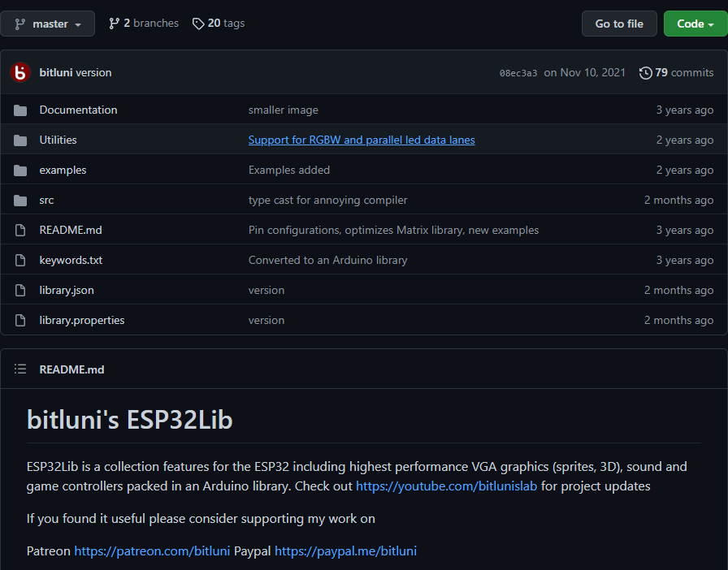Screen dimensions: 728x570
Task: Open the 20 tags link
Action: click(219, 24)
